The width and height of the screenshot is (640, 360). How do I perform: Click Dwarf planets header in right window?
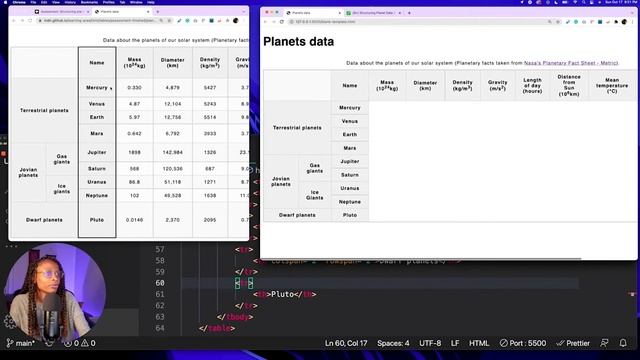[297, 215]
